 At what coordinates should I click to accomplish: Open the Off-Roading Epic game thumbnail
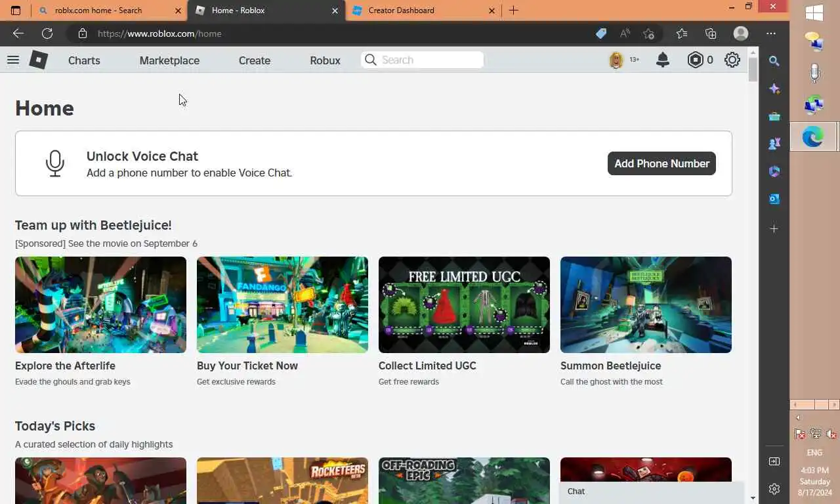[x=464, y=480]
